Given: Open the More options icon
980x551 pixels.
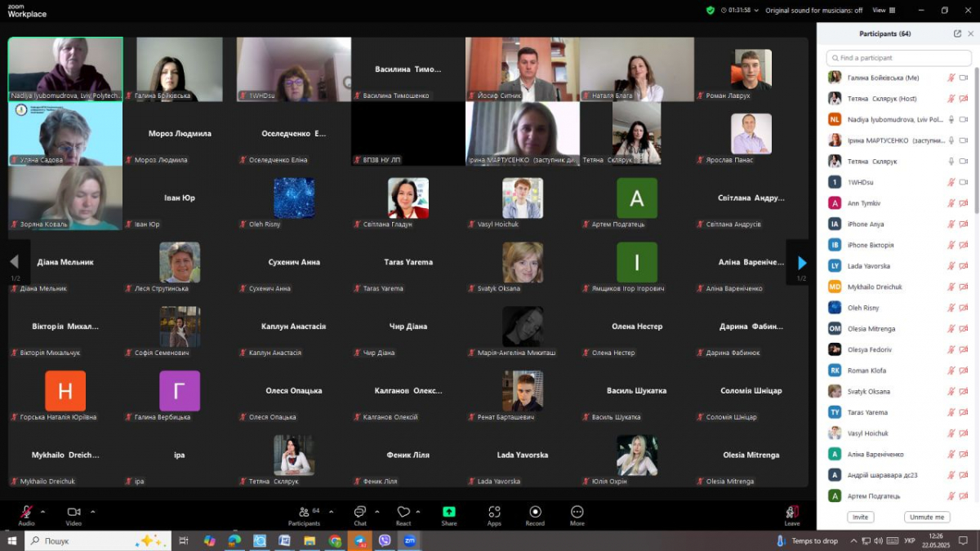Looking at the screenshot, I should [x=577, y=512].
